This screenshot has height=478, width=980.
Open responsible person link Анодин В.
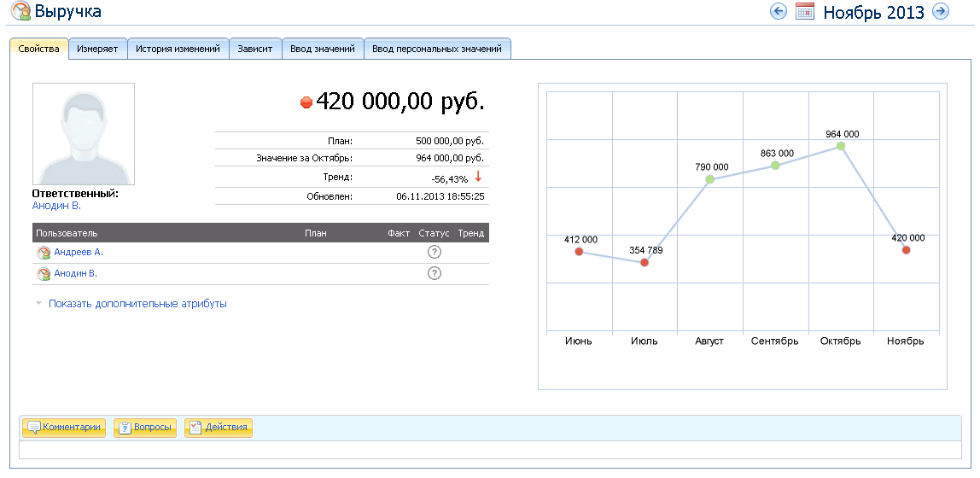(56, 206)
